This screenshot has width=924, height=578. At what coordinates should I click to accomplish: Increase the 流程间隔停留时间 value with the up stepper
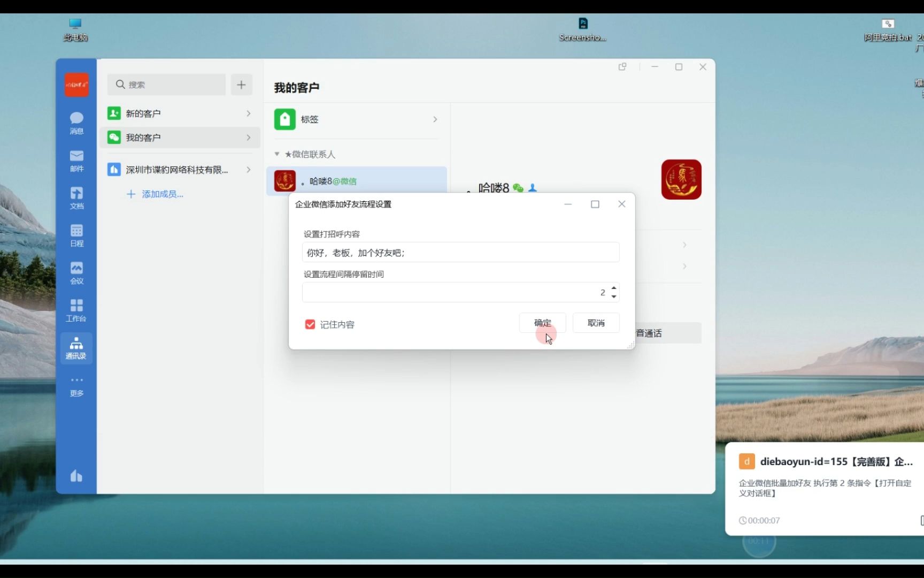(x=613, y=289)
